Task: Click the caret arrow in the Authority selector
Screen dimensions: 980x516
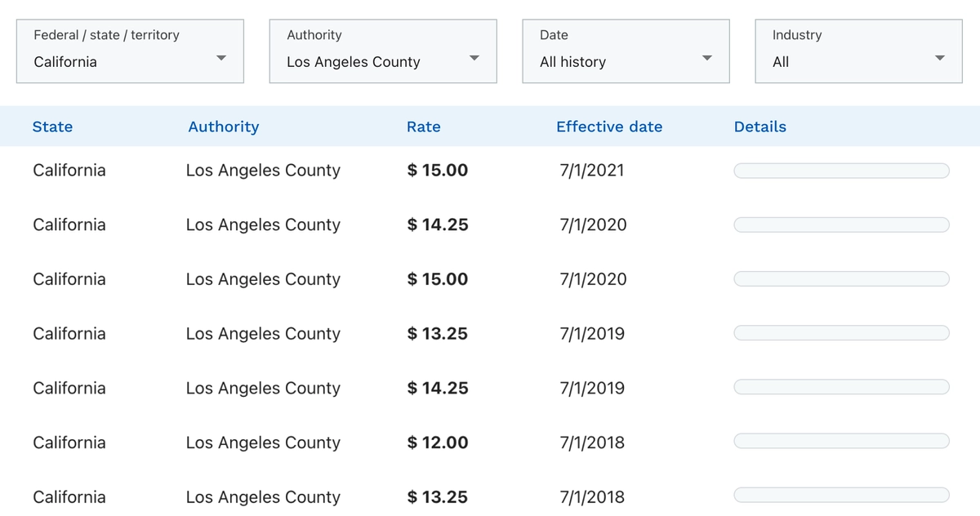Action: (x=474, y=58)
